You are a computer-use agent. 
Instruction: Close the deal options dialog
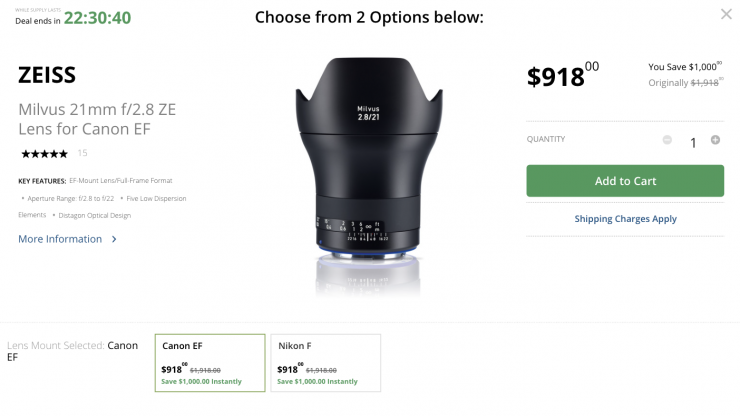tap(726, 14)
